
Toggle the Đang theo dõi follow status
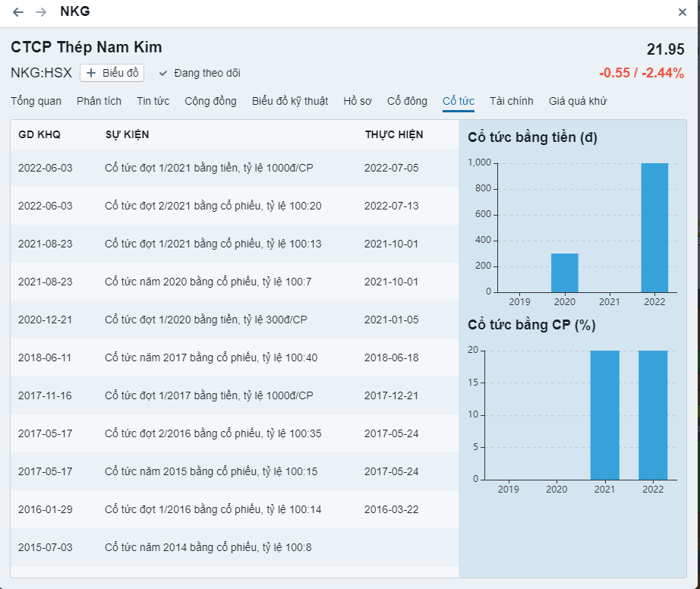pyautogui.click(x=200, y=73)
